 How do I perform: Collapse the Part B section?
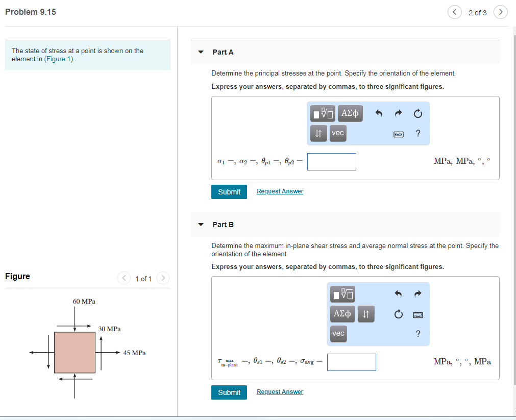point(201,225)
